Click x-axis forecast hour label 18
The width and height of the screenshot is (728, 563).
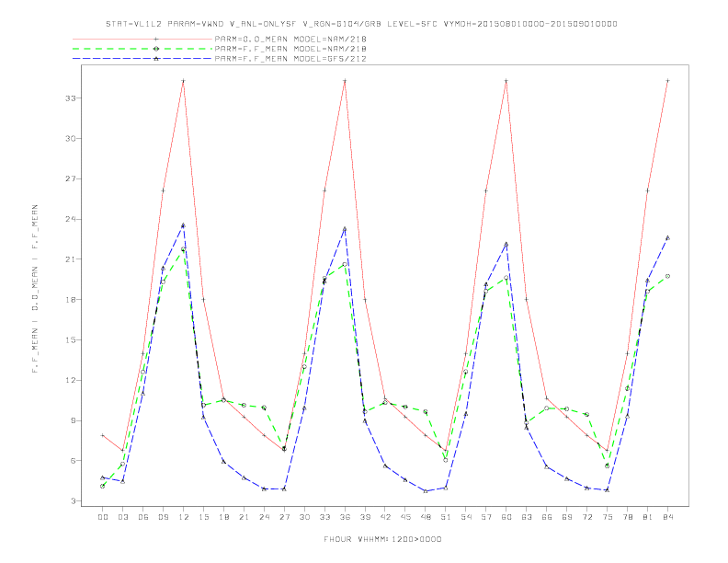tap(223, 517)
